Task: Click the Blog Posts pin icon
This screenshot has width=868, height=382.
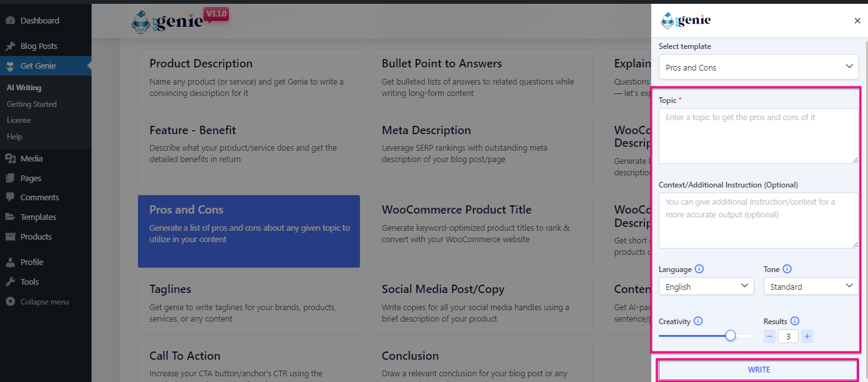Action: [x=10, y=46]
